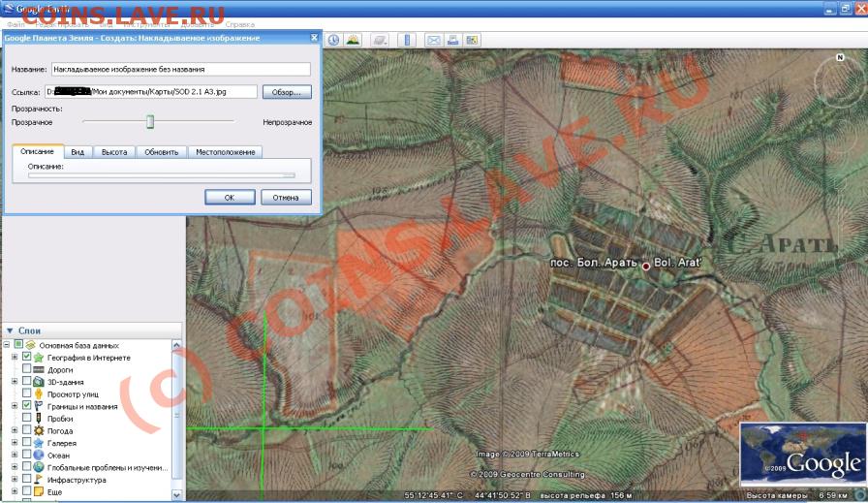Open the Местоположение tab

point(226,152)
